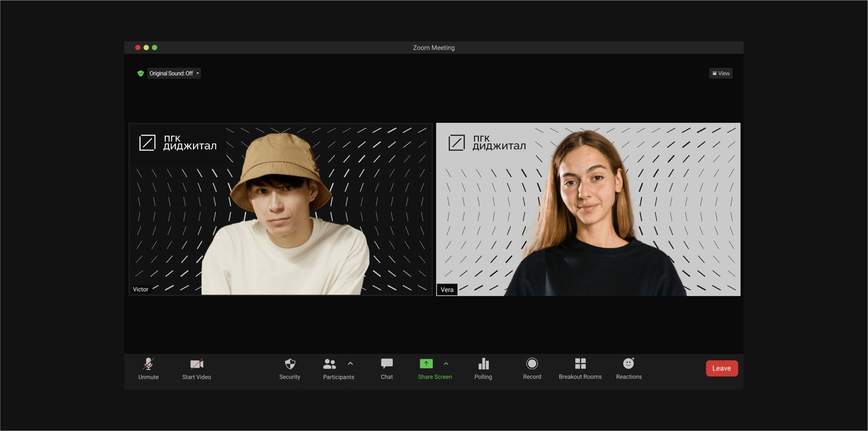Minimize the Zoom window with yellow button

(x=146, y=47)
